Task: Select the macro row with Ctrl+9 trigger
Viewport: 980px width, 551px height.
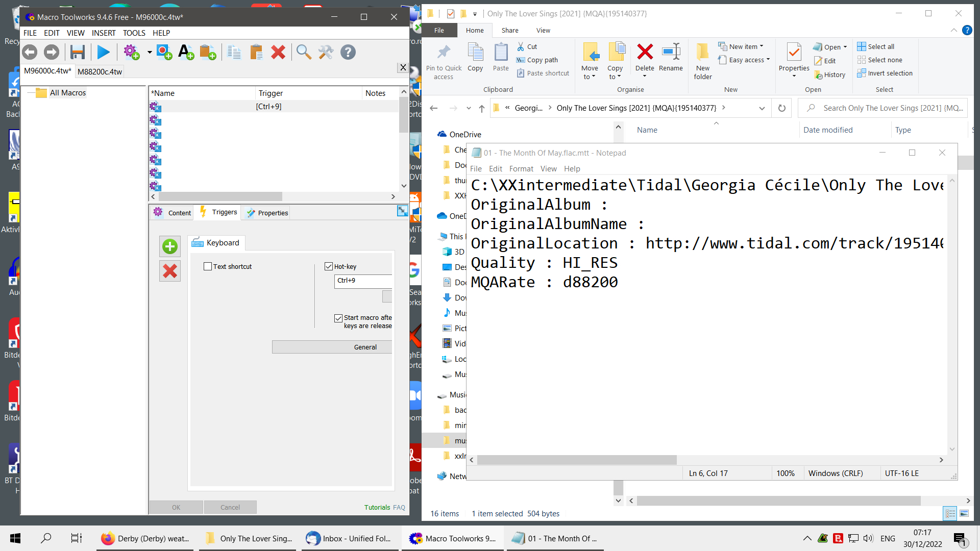Action: tap(274, 107)
